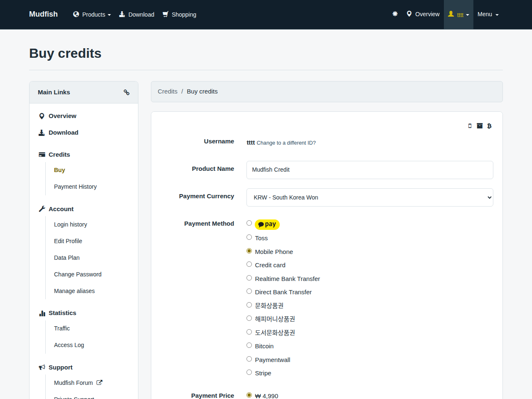The image size is (532, 399).
Task: Click the sidebar Overview map-marker icon
Action: click(x=42, y=116)
